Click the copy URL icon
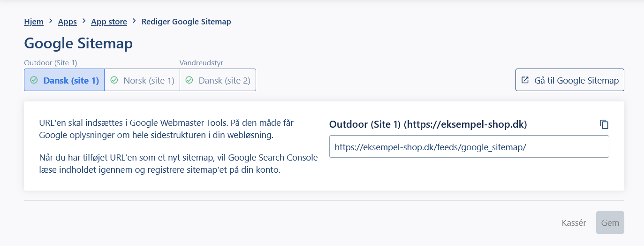644x246 pixels. click(604, 124)
